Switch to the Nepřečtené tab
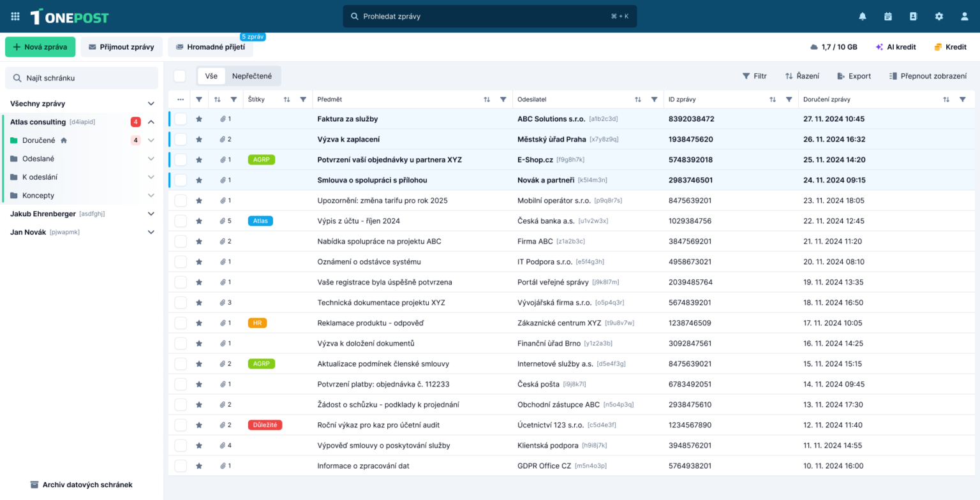 [x=252, y=76]
